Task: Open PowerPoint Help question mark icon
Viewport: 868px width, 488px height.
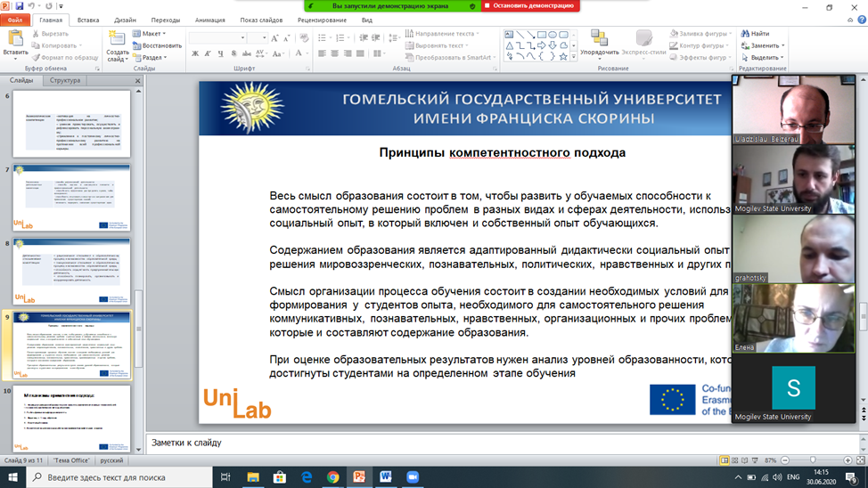Action: (862, 20)
